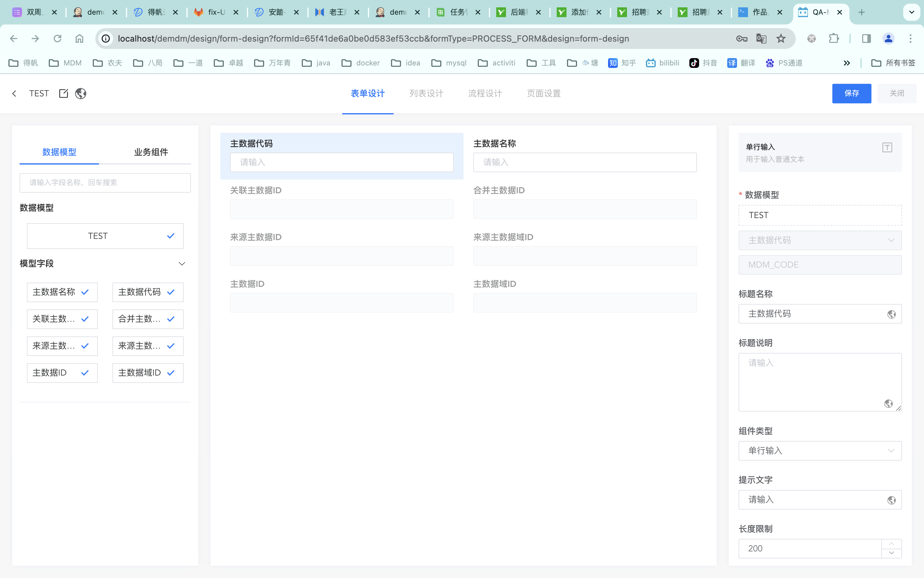The width and height of the screenshot is (924, 578).
Task: Open the MDM bookmarks folder
Action: [x=65, y=63]
